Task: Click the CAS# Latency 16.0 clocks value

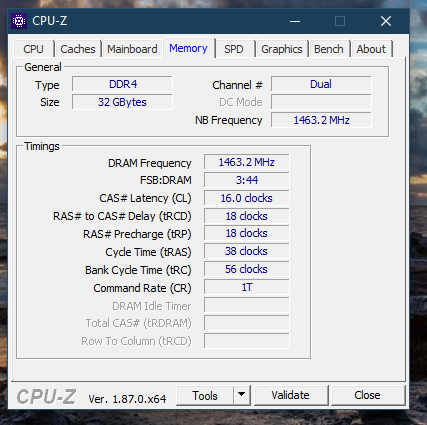Action: 247,198
